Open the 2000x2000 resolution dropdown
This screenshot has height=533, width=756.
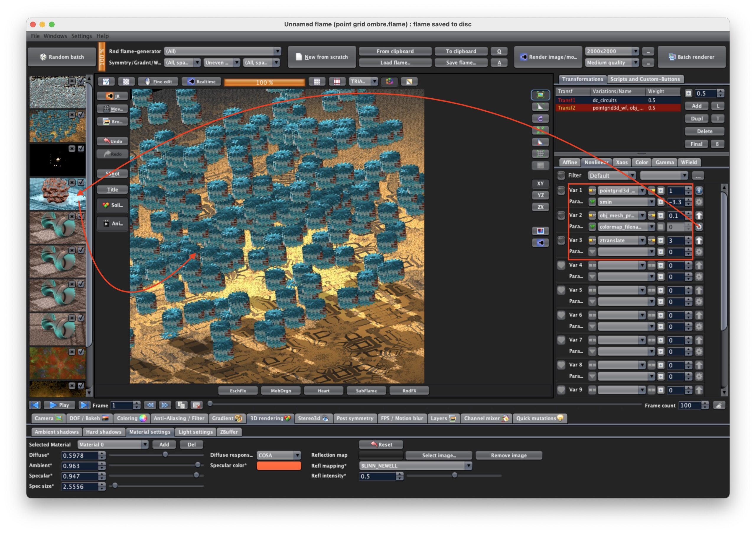click(x=612, y=51)
